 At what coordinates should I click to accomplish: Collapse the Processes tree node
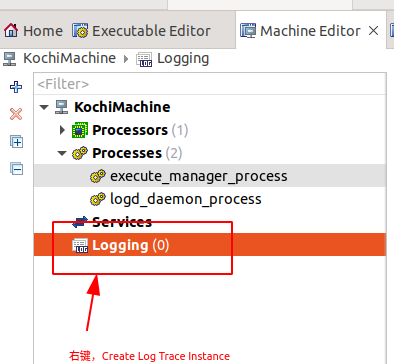pos(62,153)
